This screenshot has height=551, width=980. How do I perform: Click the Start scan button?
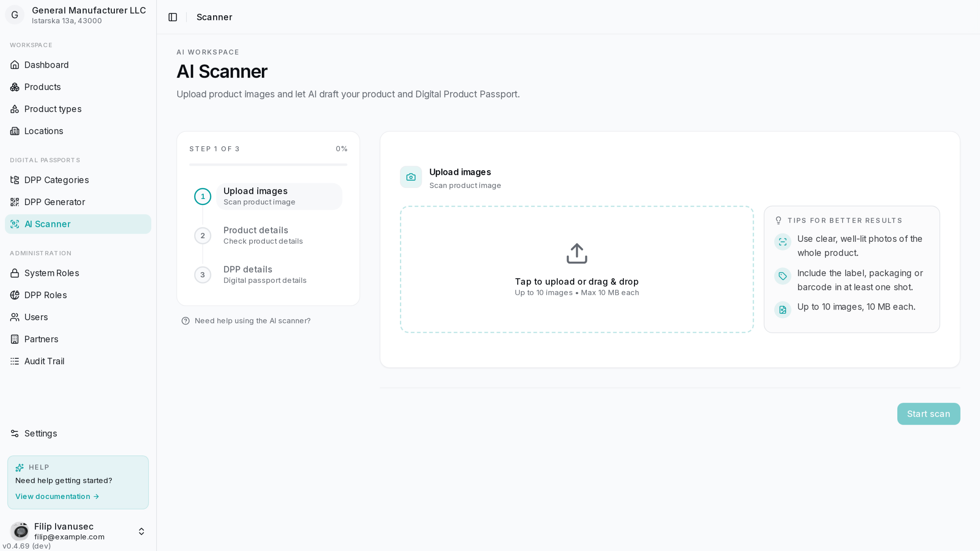928,414
